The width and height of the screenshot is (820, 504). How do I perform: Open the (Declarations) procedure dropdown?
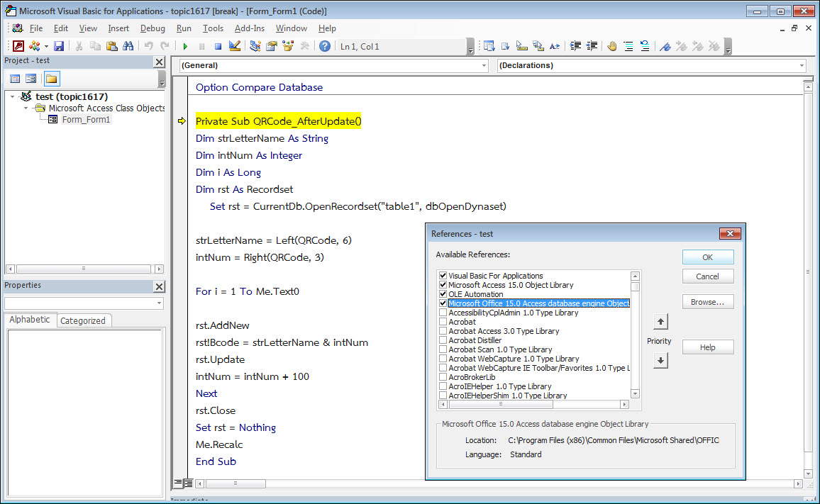[x=802, y=65]
